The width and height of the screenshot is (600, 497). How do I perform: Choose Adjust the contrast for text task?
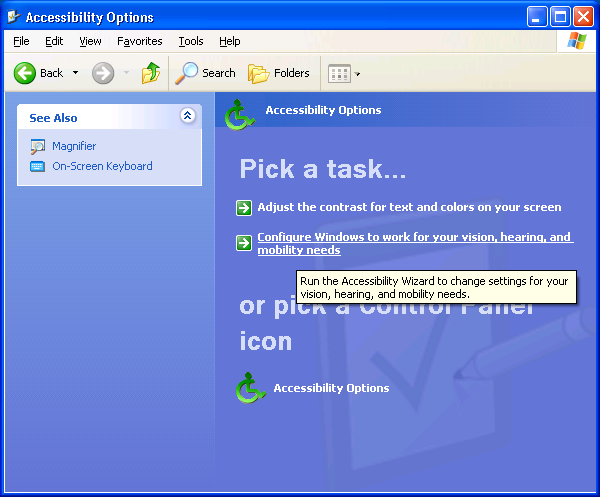pos(409,207)
